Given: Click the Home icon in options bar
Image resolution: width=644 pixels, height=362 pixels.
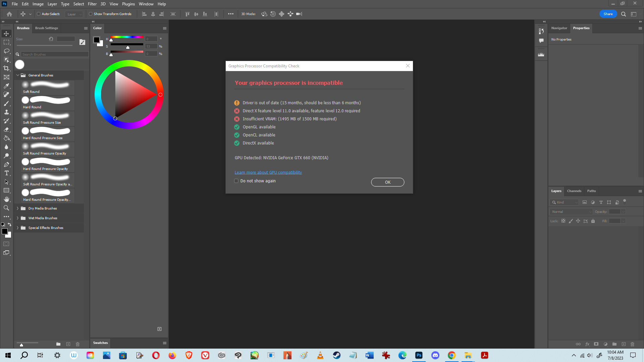Looking at the screenshot, I should [9, 14].
